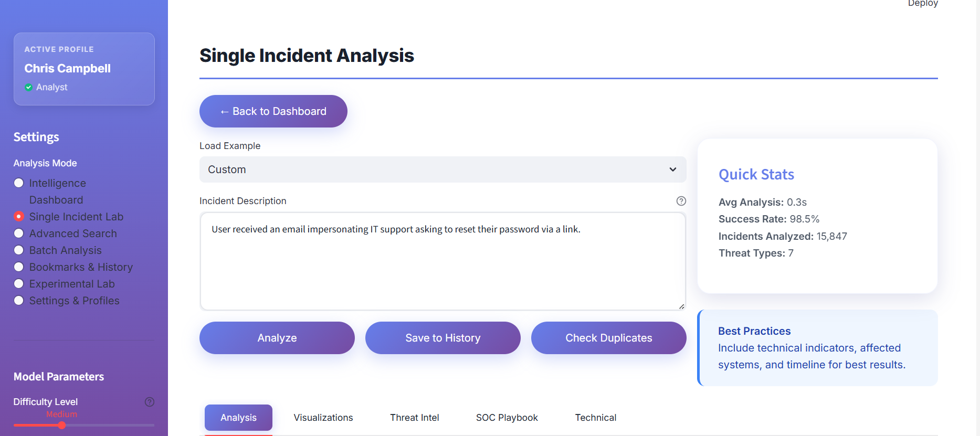Screen dimensions: 980x436
Task: Click the Incident Description help icon
Action: 681,200
